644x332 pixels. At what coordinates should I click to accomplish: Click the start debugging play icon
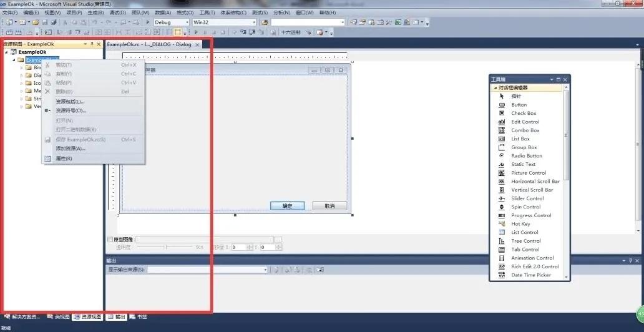[147, 22]
